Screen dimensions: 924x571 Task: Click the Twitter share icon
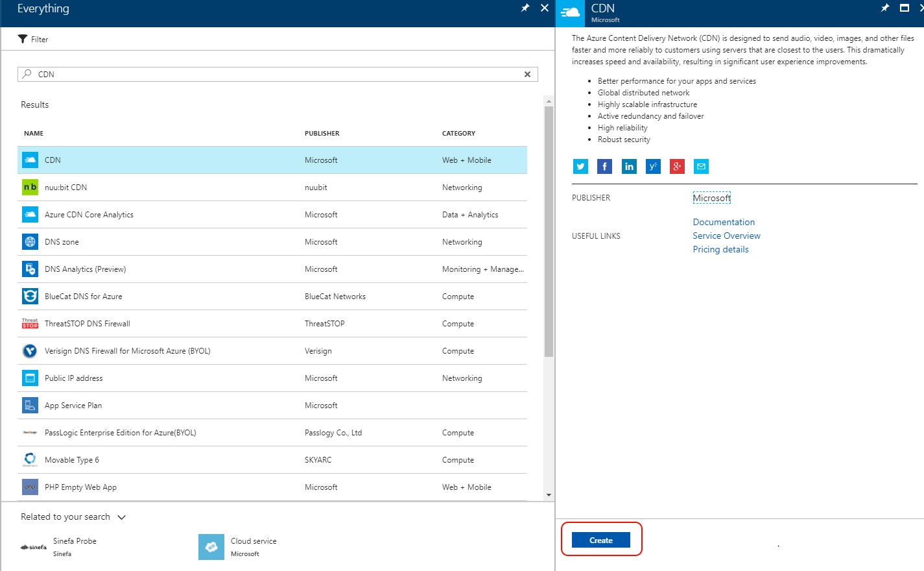(580, 167)
